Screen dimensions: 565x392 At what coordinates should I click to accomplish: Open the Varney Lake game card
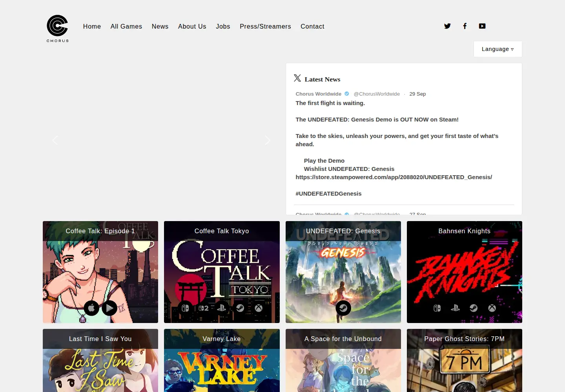[222, 360]
